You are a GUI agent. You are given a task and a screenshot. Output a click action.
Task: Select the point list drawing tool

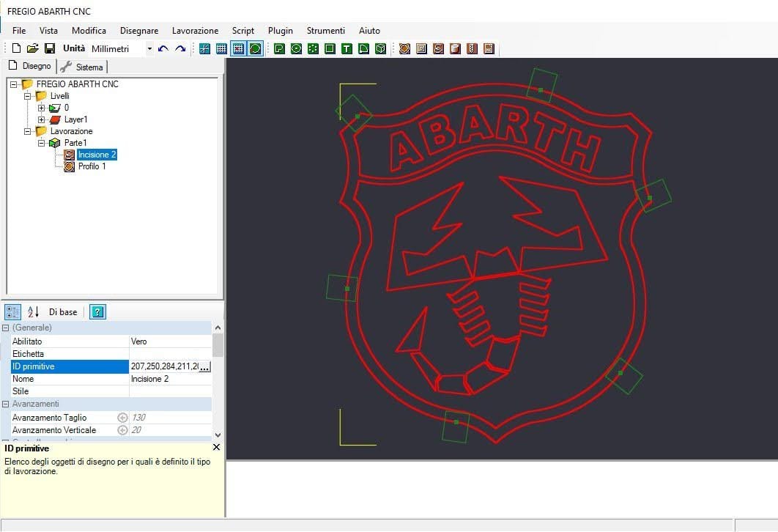(313, 48)
